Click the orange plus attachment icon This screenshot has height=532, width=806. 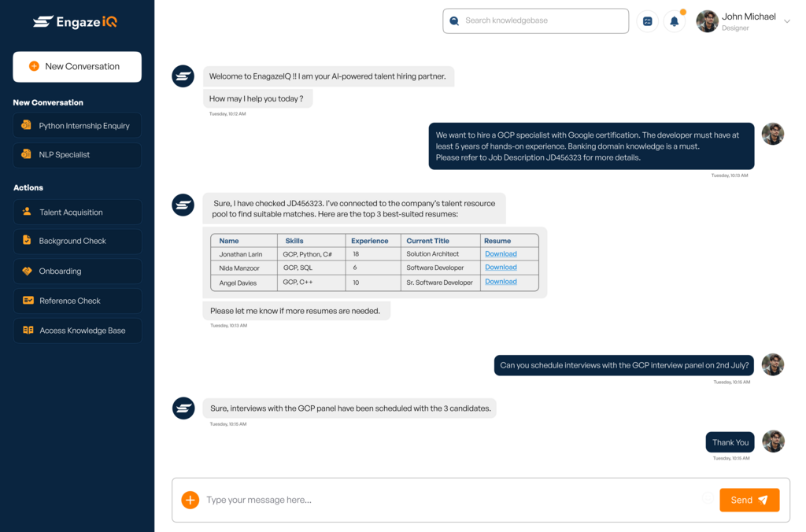190,500
